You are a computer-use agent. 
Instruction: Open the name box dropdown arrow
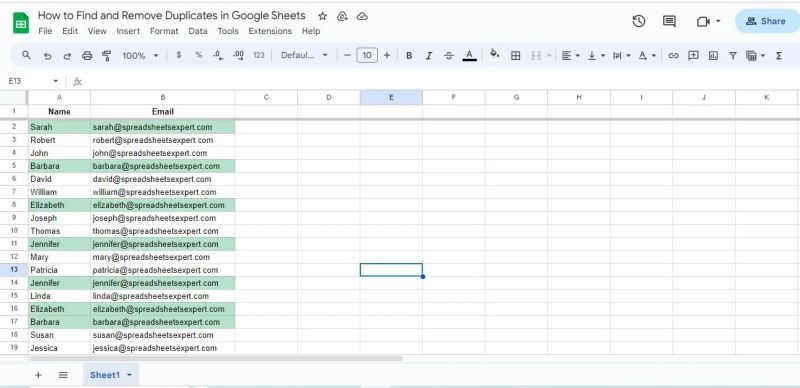(56, 81)
